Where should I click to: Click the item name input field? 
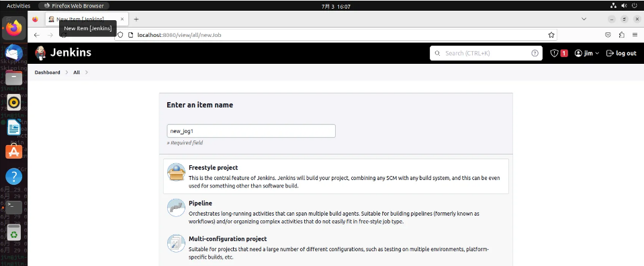click(x=251, y=131)
